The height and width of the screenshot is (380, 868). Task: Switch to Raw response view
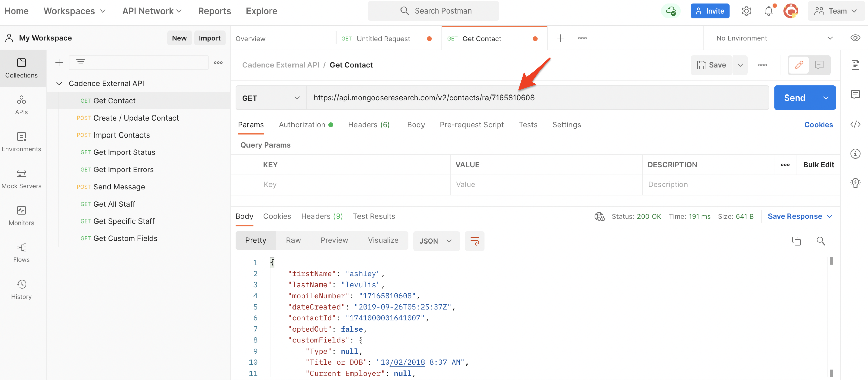(293, 240)
